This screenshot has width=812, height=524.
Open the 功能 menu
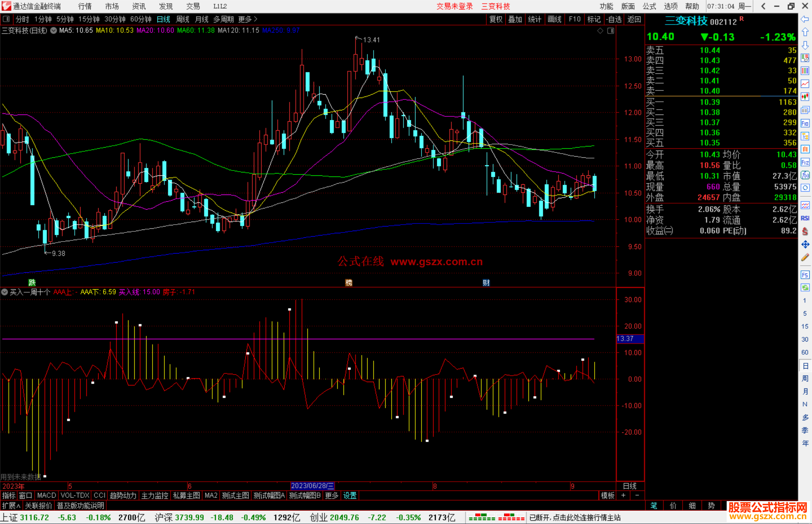(606, 6)
